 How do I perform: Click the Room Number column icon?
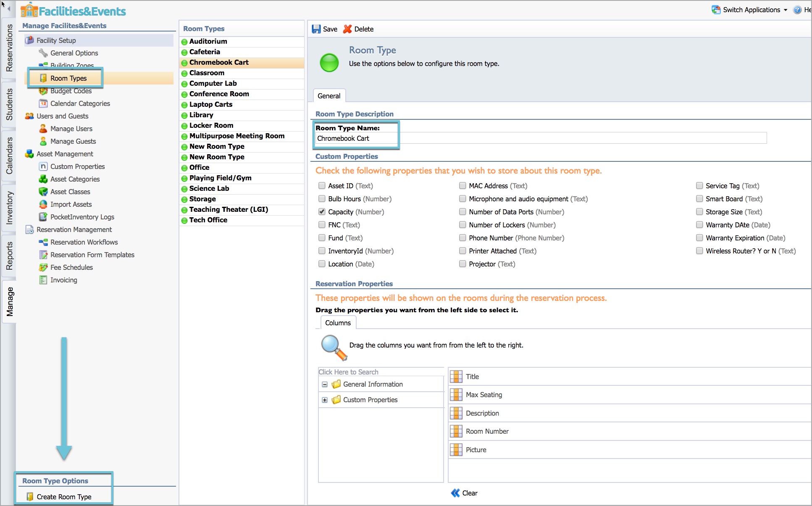pos(456,431)
